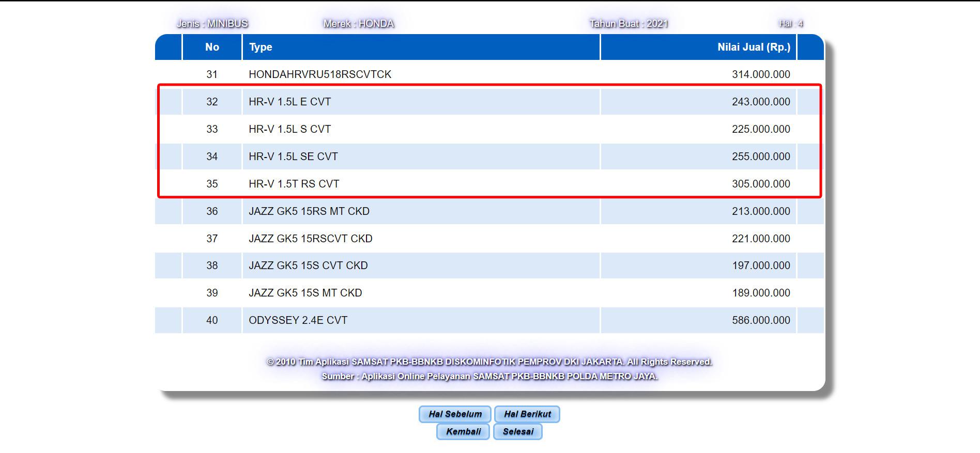The width and height of the screenshot is (980, 453).
Task: Click the Nilai Jual (Rp.) header
Action: [698, 47]
